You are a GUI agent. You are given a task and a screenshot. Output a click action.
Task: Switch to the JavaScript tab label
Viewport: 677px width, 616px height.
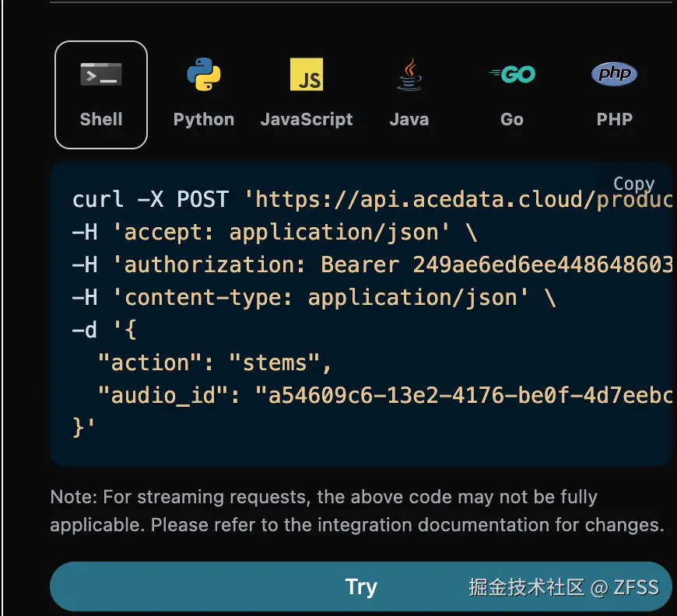coord(307,120)
